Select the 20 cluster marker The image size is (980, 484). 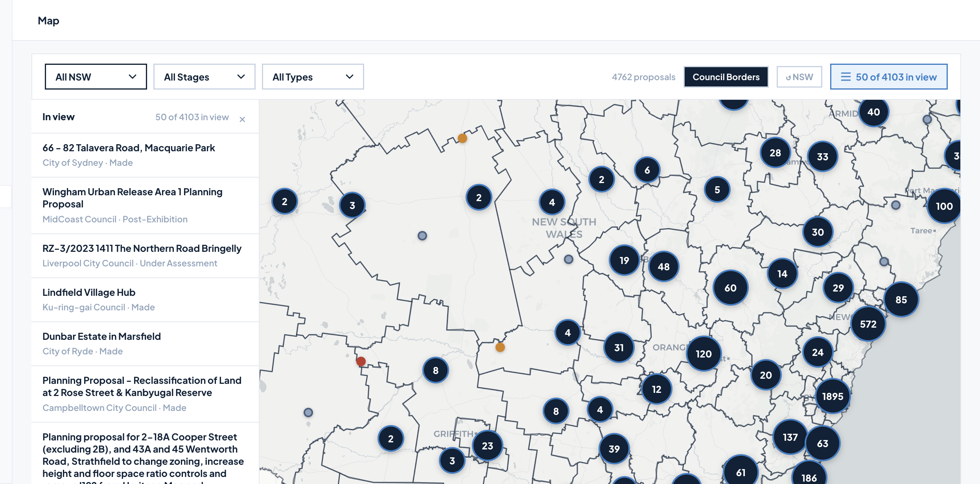coord(766,375)
